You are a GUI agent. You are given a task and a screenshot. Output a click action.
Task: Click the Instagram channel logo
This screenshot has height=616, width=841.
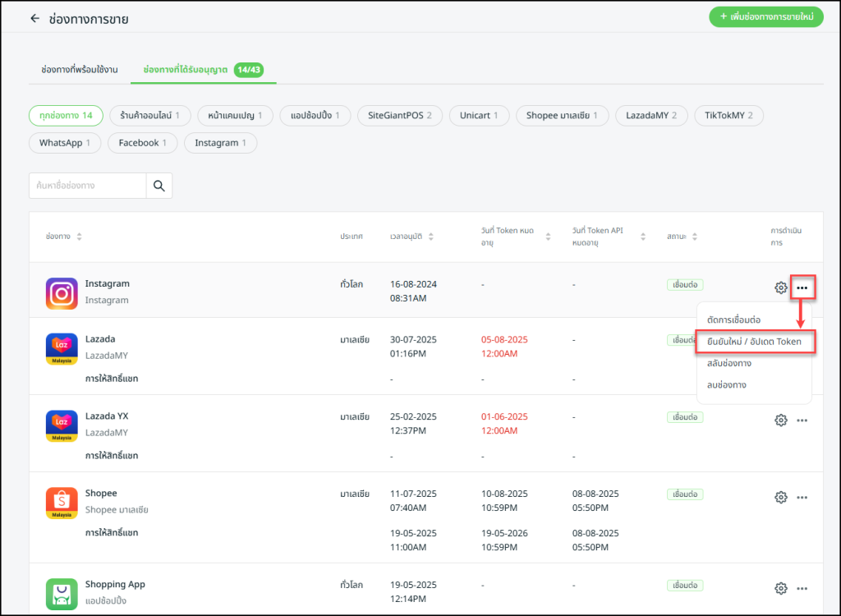[62, 293]
